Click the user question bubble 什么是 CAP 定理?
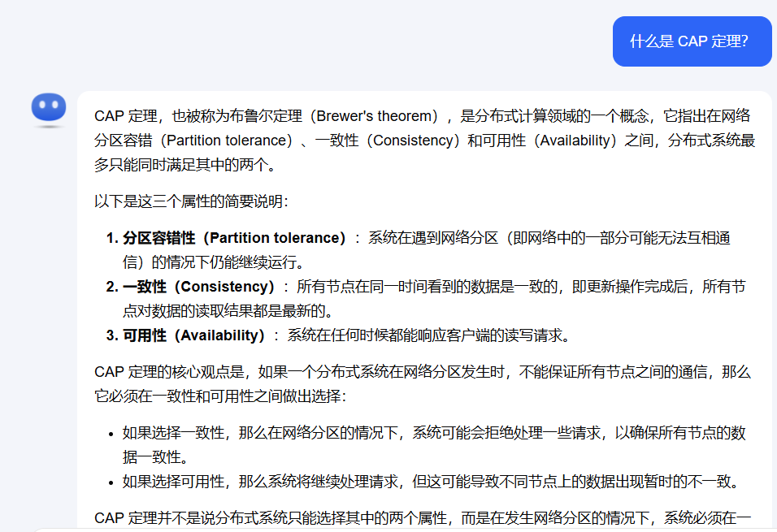The width and height of the screenshot is (777, 532). tap(692, 41)
